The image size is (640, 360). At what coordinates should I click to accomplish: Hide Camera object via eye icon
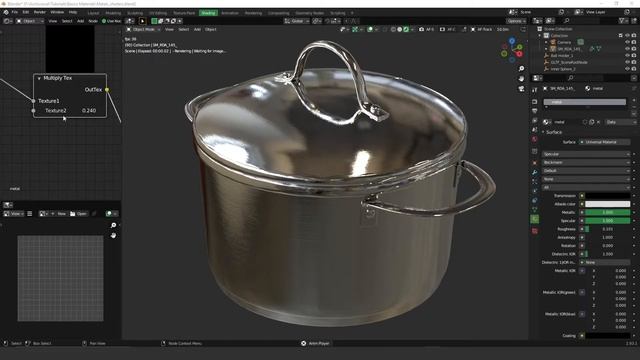627,42
